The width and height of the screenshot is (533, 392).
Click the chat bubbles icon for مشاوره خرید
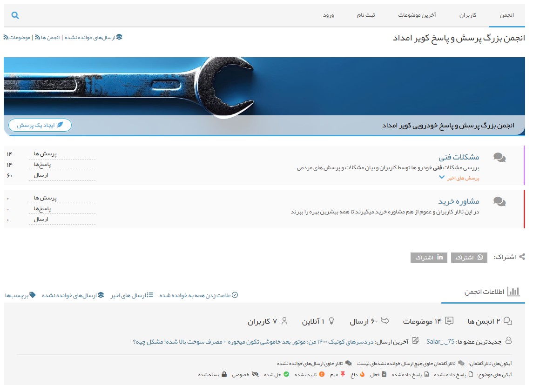pos(499,201)
